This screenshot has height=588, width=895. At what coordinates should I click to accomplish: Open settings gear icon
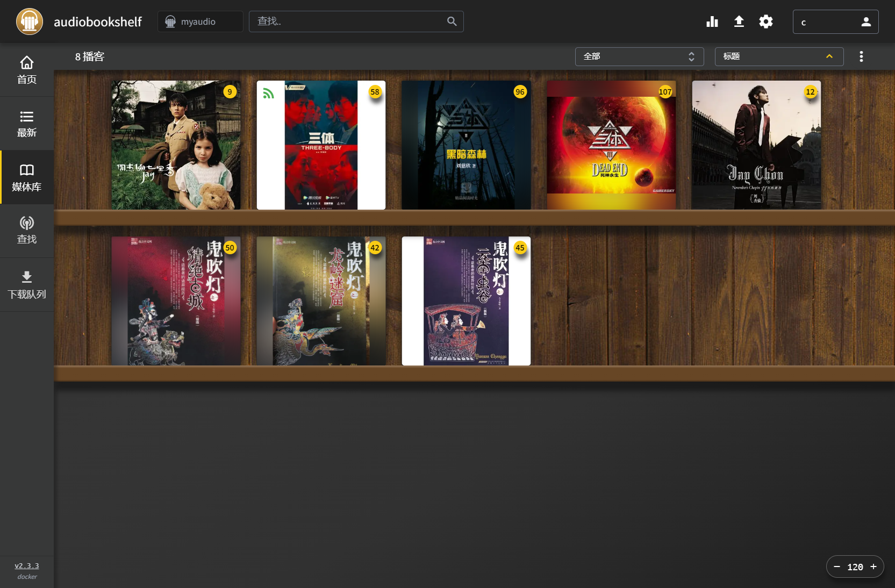click(x=766, y=21)
